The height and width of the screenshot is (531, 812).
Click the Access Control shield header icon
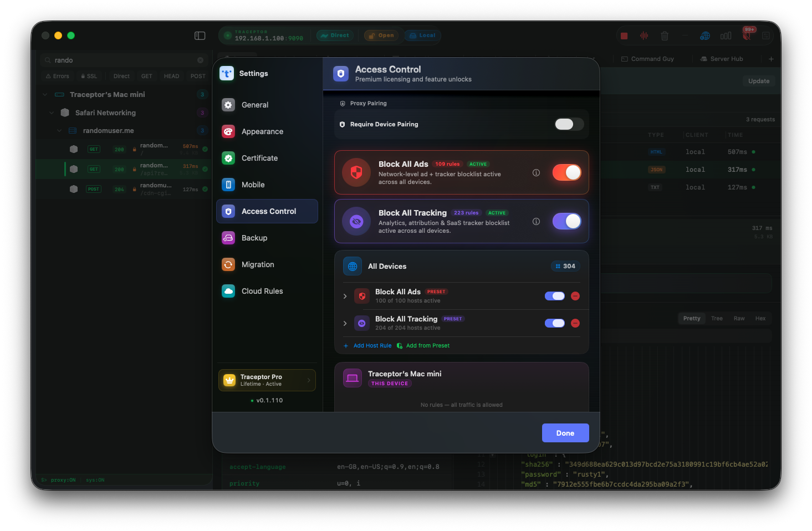pos(341,74)
